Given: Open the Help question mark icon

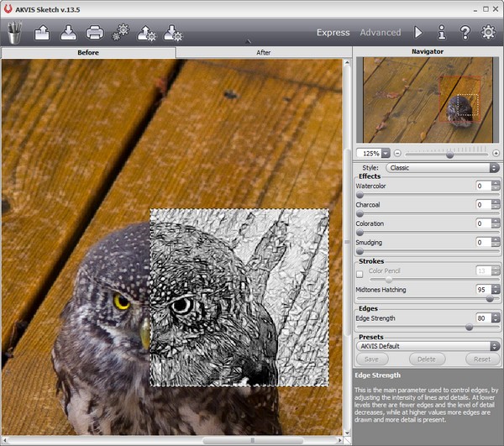Looking at the screenshot, I should 465,33.
